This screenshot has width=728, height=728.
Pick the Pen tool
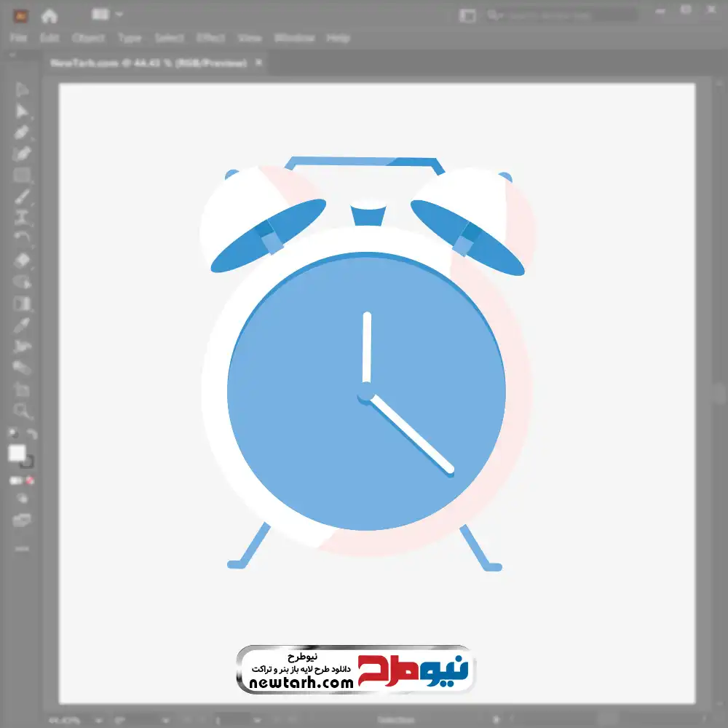[x=22, y=132]
